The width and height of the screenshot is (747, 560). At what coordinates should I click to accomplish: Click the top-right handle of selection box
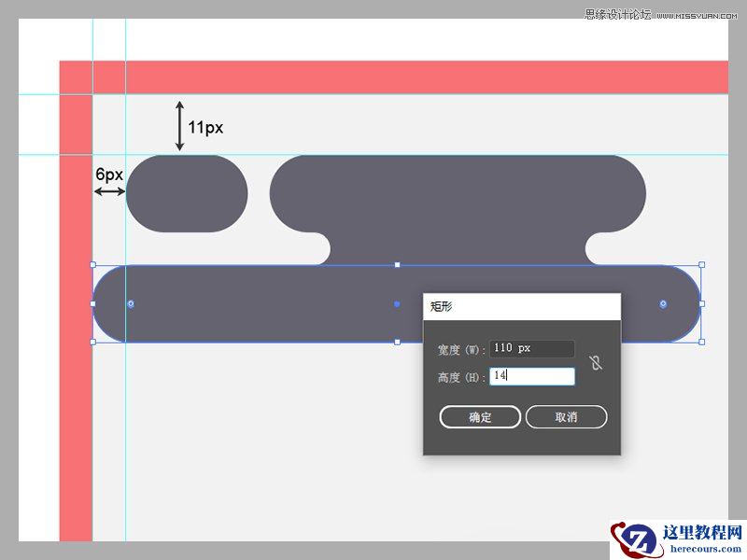702,265
